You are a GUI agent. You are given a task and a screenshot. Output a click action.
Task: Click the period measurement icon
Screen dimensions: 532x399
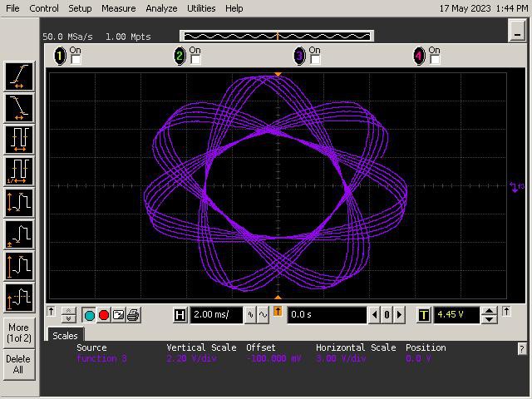coord(19,139)
